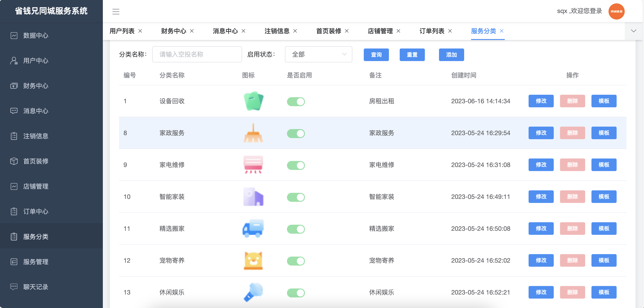The height and width of the screenshot is (308, 644).
Task: Click the 家电维修 air conditioner icon
Action: click(x=253, y=165)
